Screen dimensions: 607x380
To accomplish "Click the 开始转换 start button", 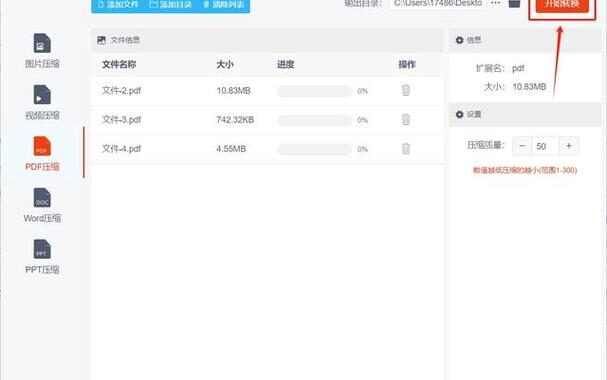I will (x=562, y=5).
